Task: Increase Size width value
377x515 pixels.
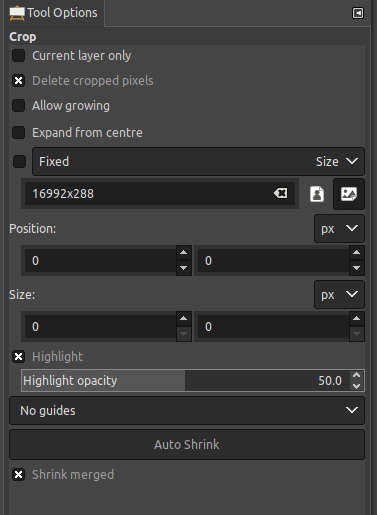Action: [184, 319]
